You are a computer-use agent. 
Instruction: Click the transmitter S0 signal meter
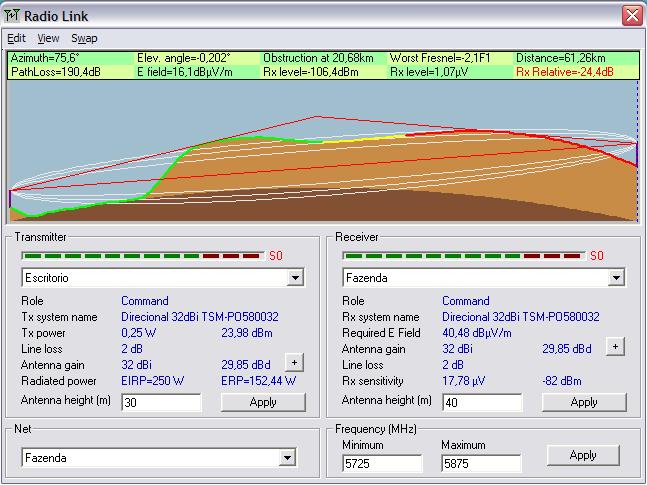point(142,256)
